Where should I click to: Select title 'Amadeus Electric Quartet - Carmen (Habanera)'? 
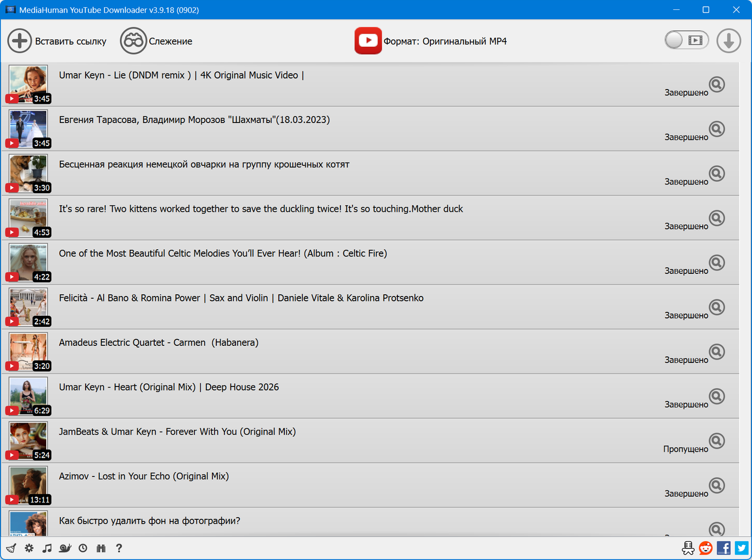(x=159, y=343)
